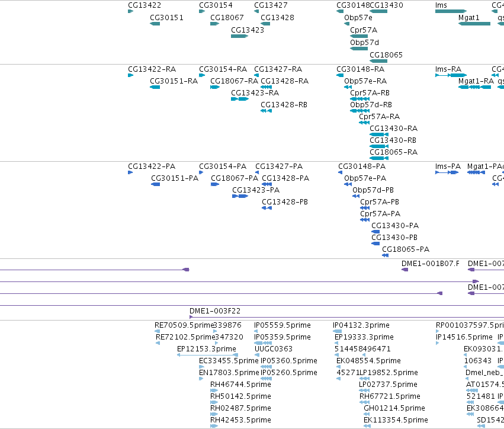
Task: Select EST EK113354.5prime label
Action: point(396,420)
